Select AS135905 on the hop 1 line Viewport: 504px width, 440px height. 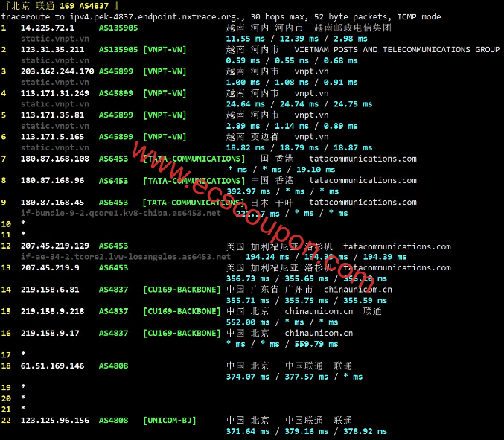click(118, 28)
